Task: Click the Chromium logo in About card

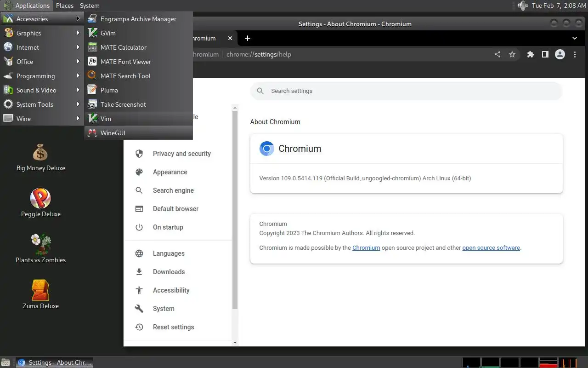Action: coord(267,149)
